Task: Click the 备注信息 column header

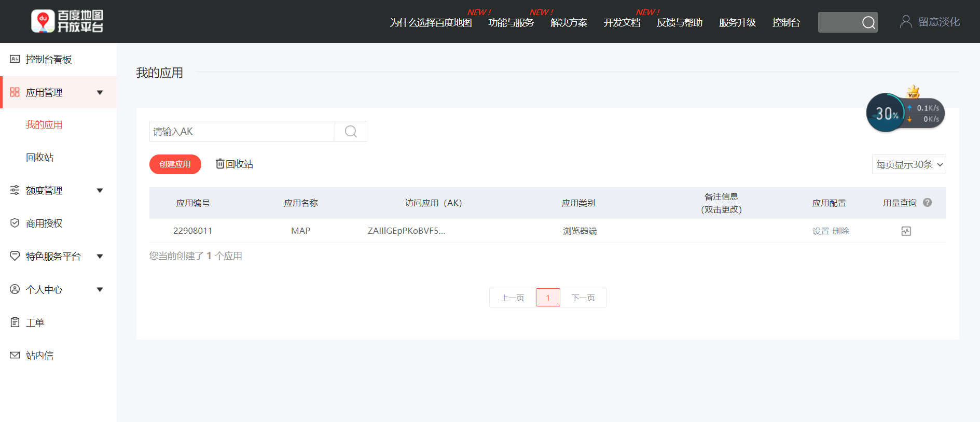Action: 721,203
